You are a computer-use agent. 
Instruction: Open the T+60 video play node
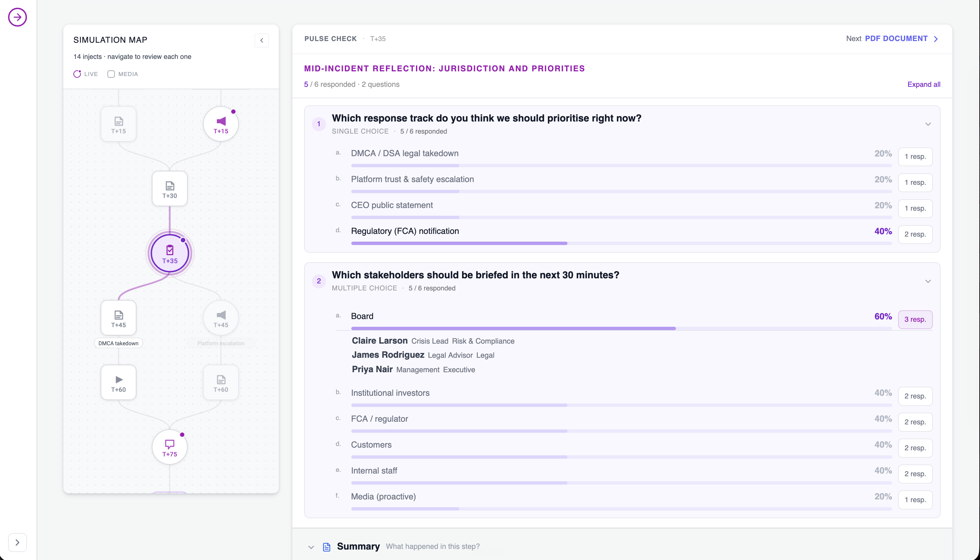click(119, 382)
